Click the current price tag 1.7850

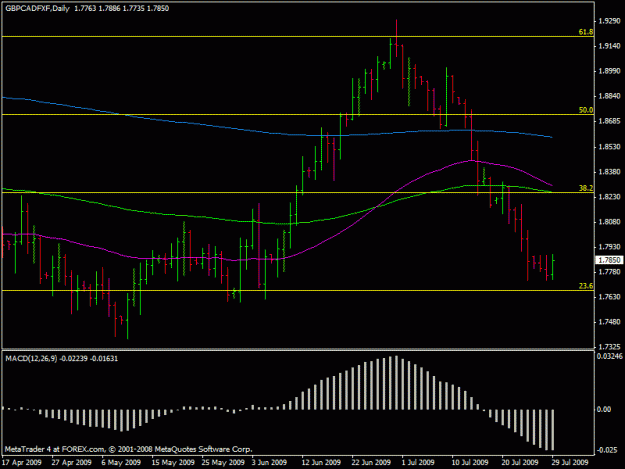tap(609, 260)
